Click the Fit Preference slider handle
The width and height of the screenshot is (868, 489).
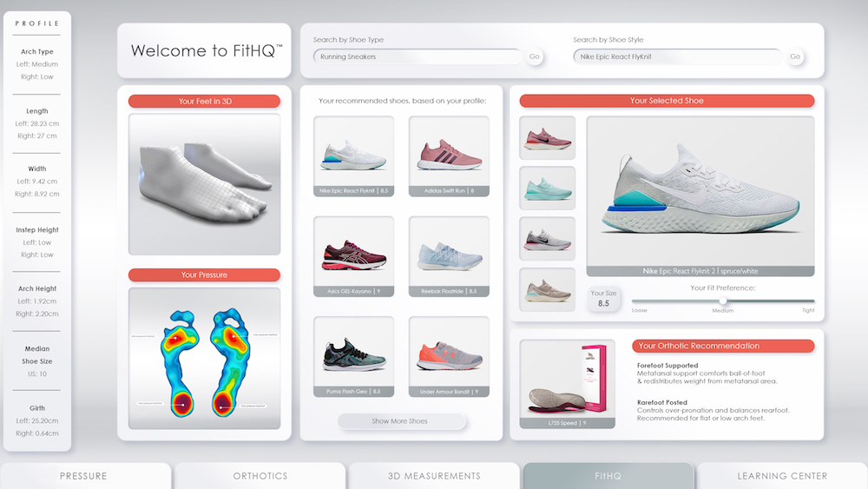[723, 301]
